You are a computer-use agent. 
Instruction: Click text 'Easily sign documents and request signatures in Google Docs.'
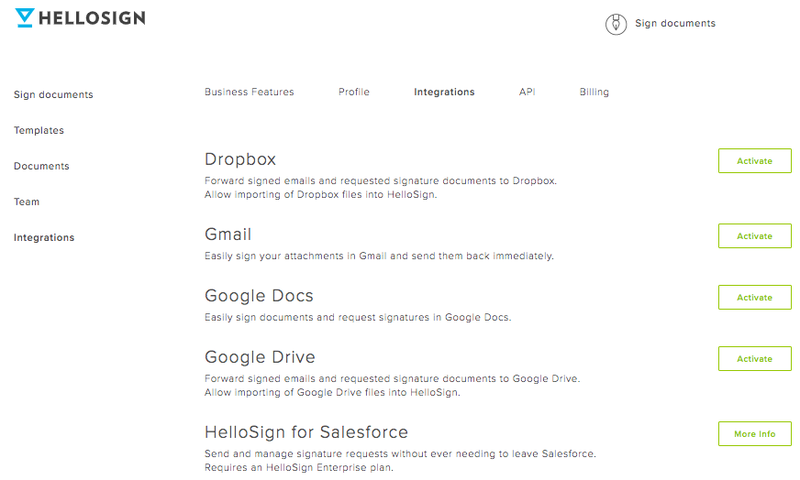[358, 318]
